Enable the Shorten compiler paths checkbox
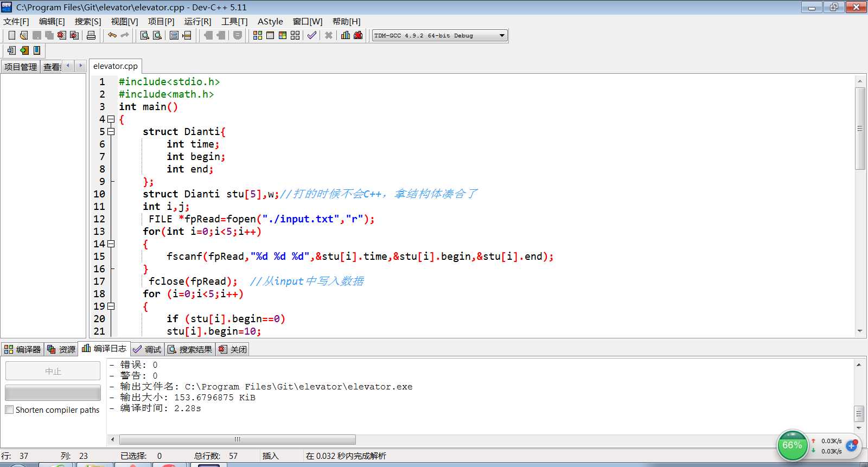 (9, 410)
